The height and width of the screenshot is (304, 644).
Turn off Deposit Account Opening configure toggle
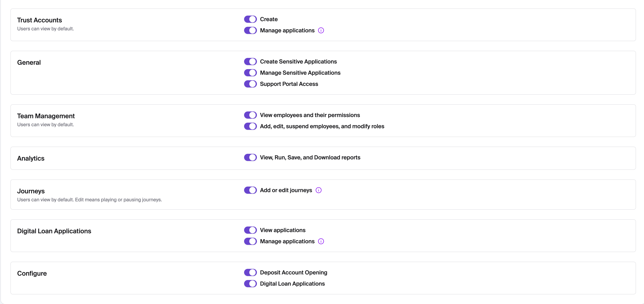[250, 272]
